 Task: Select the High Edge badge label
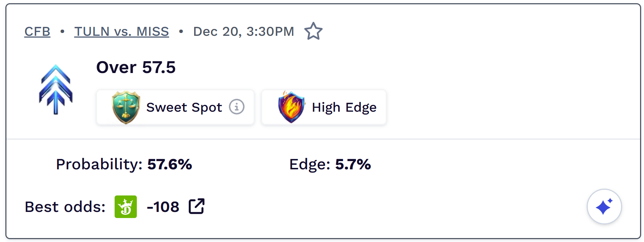(x=344, y=107)
